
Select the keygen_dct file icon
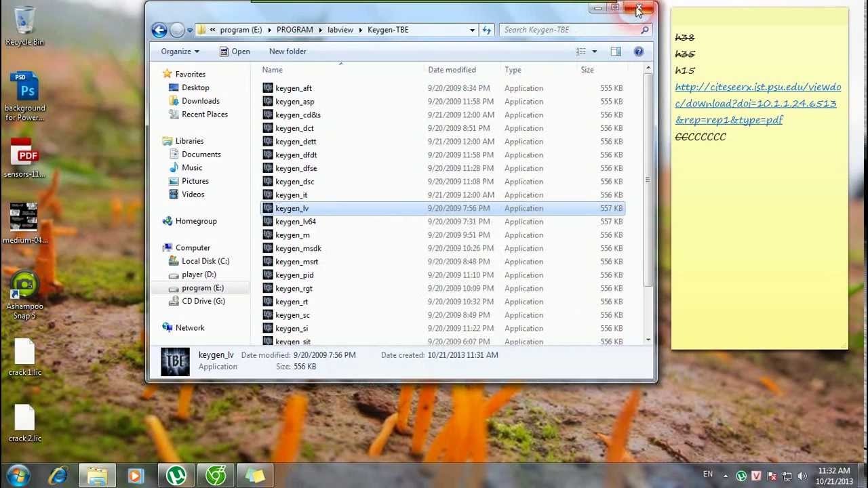tap(268, 128)
